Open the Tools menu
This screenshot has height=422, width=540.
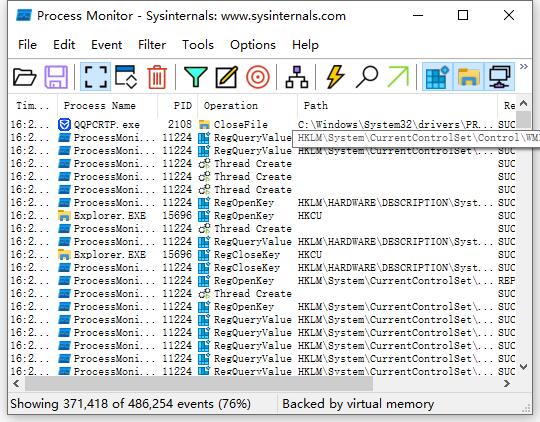(x=198, y=45)
